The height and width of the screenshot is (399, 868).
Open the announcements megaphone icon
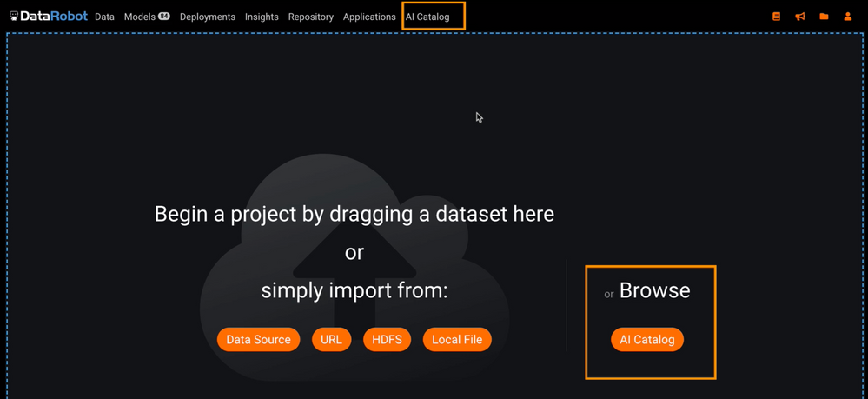(x=800, y=17)
